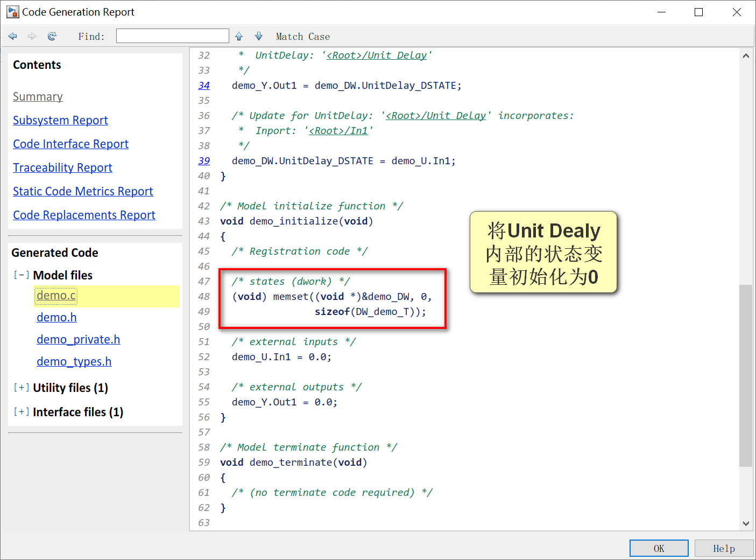Screen dimensions: 756x560
Task: Collapse the Model files section
Action: pyautogui.click(x=21, y=275)
